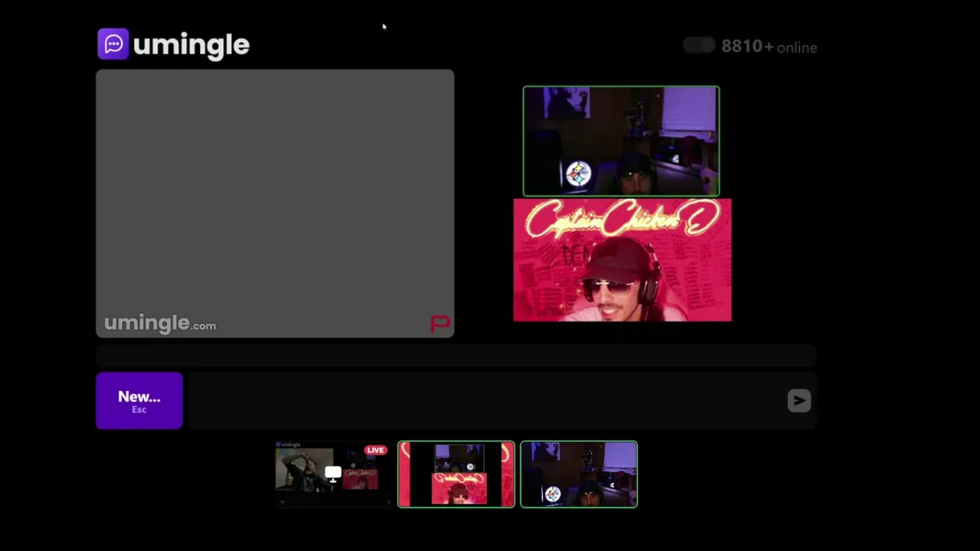Click the red LIVE badge

pos(375,450)
